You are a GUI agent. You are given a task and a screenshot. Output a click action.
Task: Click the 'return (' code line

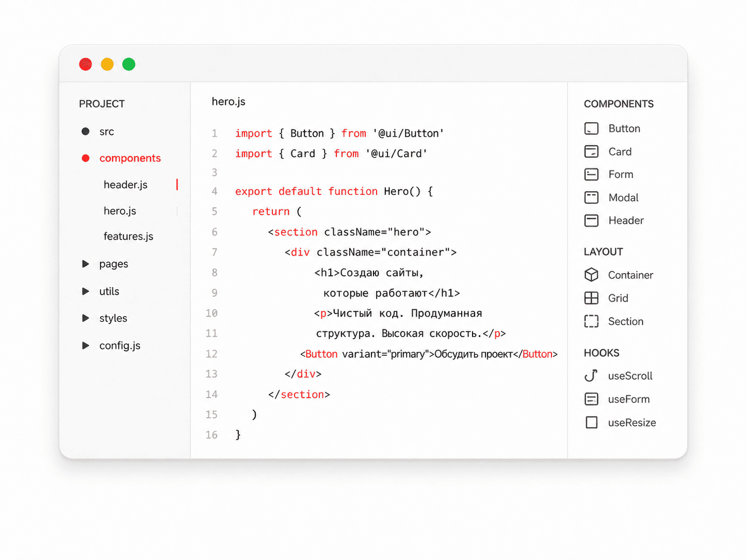coord(277,211)
